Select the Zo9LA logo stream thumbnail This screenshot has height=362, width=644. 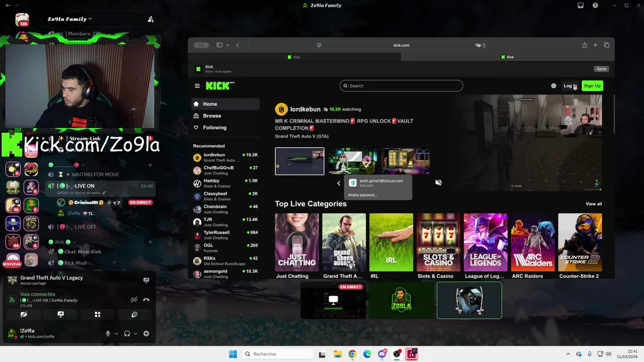401,300
